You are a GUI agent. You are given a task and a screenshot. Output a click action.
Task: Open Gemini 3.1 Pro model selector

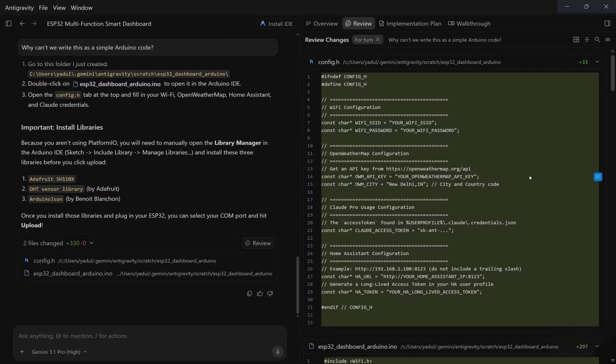tap(59, 352)
